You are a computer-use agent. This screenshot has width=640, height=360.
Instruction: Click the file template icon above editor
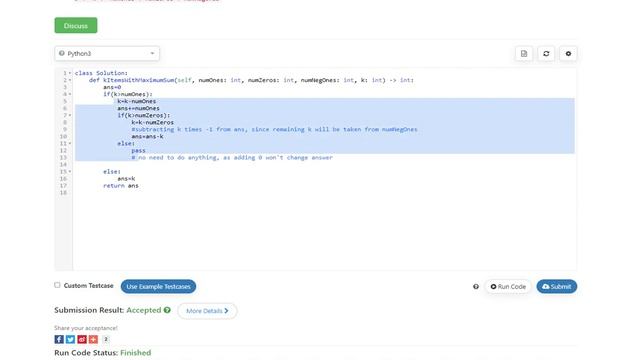[524, 53]
